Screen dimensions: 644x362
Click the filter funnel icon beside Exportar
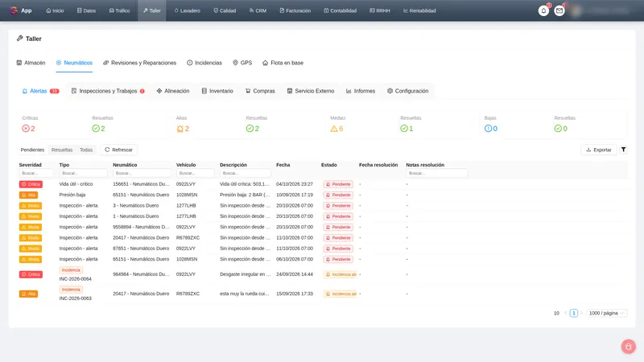coord(623,150)
